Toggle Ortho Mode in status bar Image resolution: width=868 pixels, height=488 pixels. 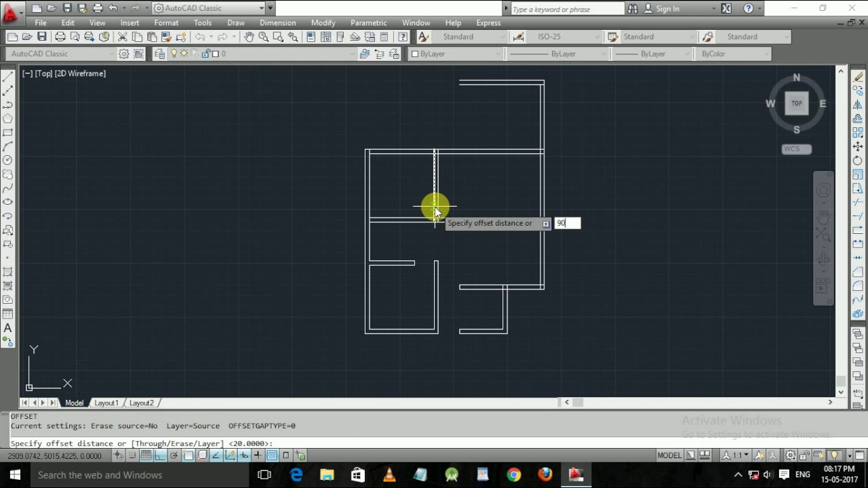coord(160,455)
